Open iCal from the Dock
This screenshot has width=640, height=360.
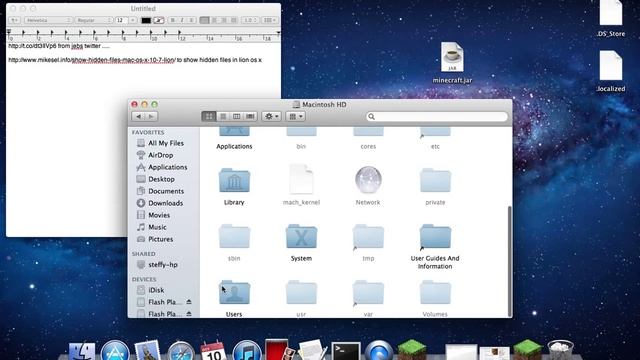(213, 351)
